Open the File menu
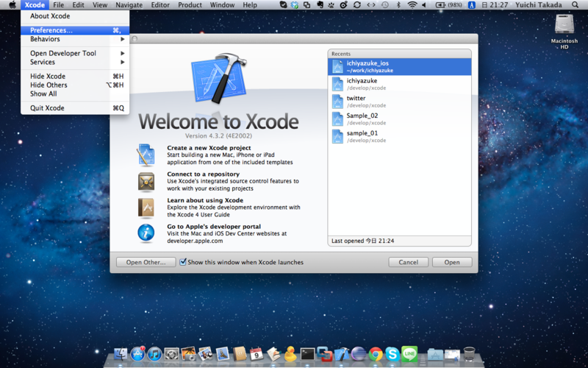The height and width of the screenshot is (368, 588). tap(59, 5)
